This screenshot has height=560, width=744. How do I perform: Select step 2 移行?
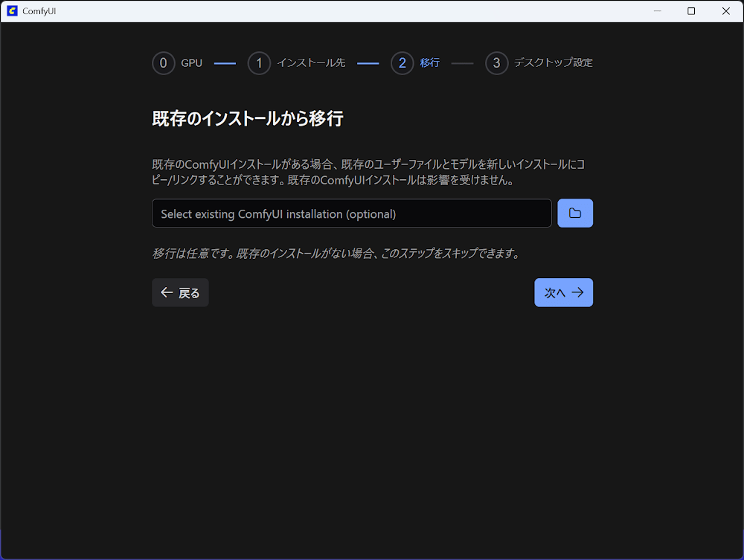coord(415,63)
